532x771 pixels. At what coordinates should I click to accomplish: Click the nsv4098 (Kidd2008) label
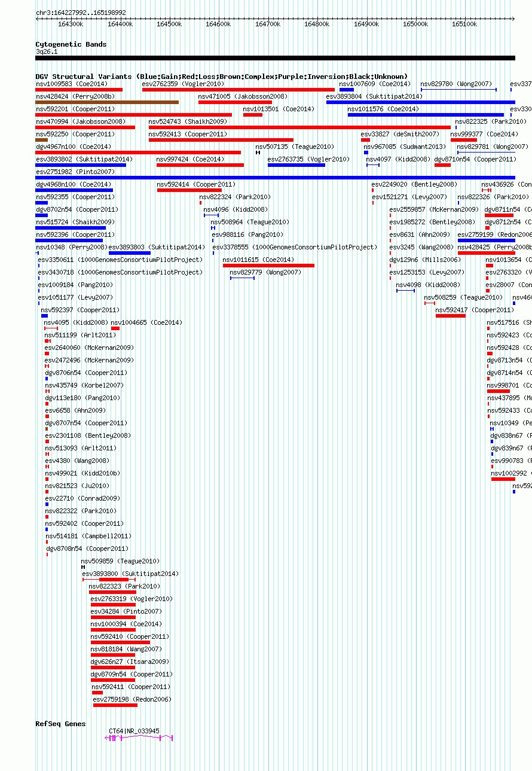(428, 285)
